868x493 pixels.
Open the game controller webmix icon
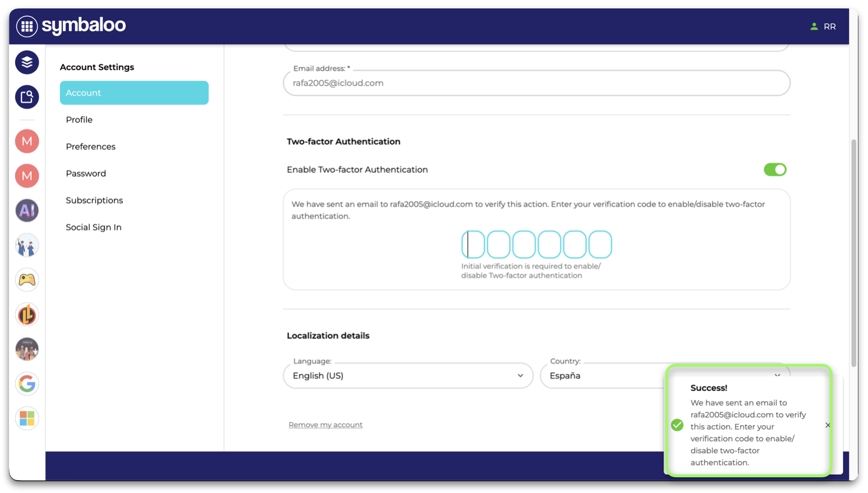(27, 280)
